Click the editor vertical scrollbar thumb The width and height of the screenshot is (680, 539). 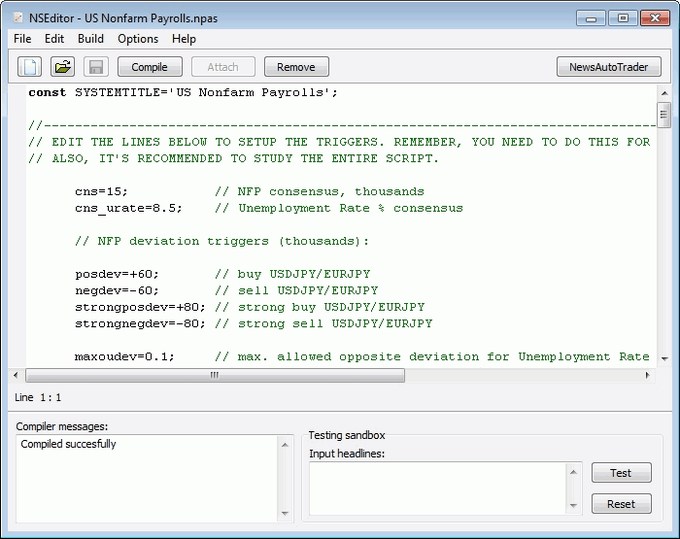click(x=664, y=114)
